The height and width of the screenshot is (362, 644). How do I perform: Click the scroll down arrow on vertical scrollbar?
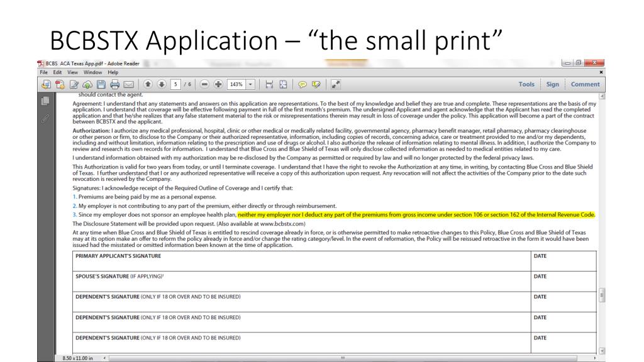click(x=602, y=351)
